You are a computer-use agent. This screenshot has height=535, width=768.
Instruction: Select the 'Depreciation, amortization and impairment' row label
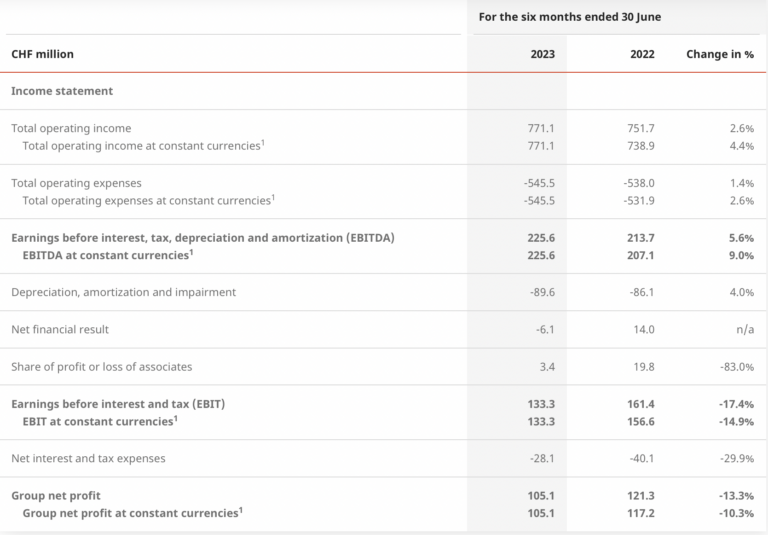tap(123, 292)
